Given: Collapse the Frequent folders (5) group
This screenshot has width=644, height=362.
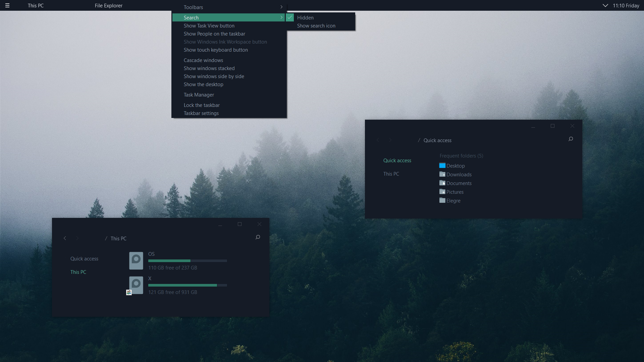Looking at the screenshot, I should coord(461,156).
